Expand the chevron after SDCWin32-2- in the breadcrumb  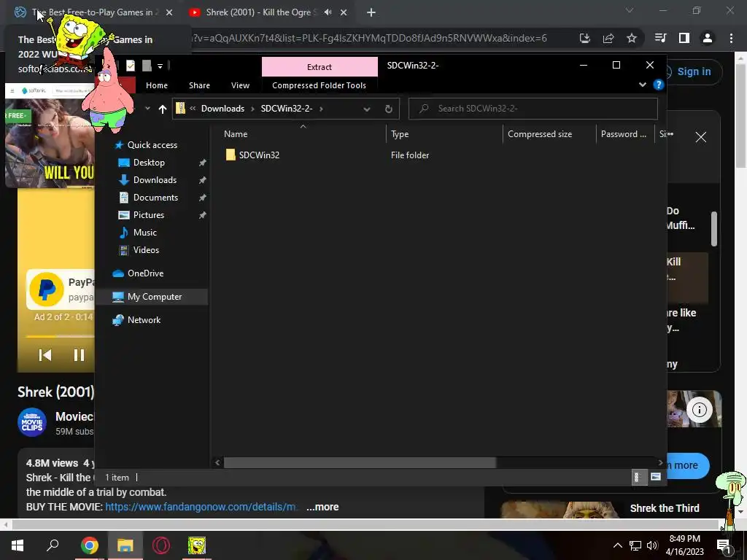(x=321, y=109)
